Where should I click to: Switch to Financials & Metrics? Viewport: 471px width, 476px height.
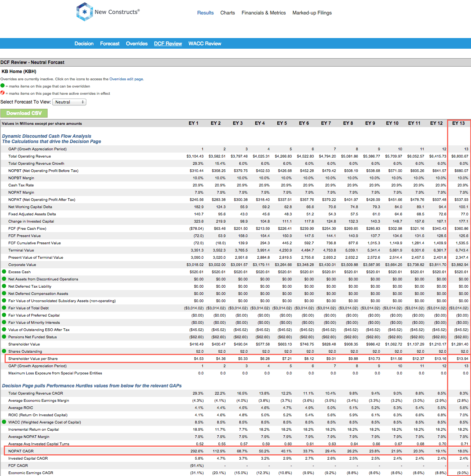click(x=264, y=13)
